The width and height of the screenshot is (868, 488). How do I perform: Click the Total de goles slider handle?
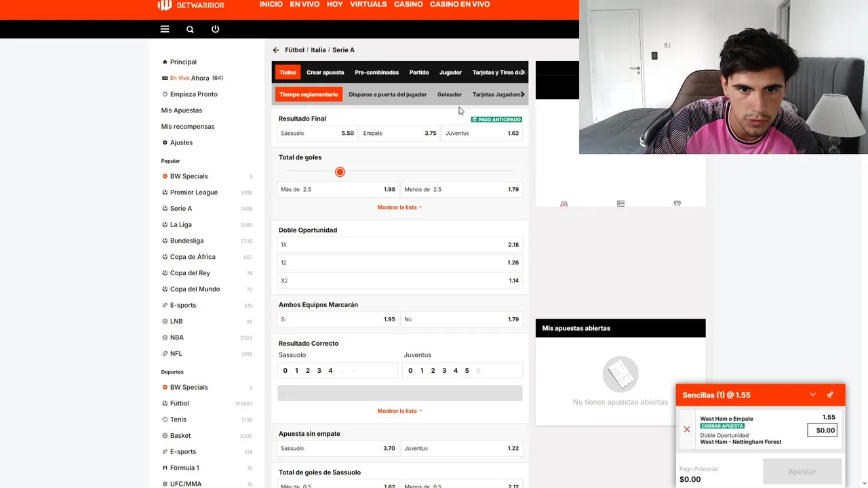pos(340,172)
